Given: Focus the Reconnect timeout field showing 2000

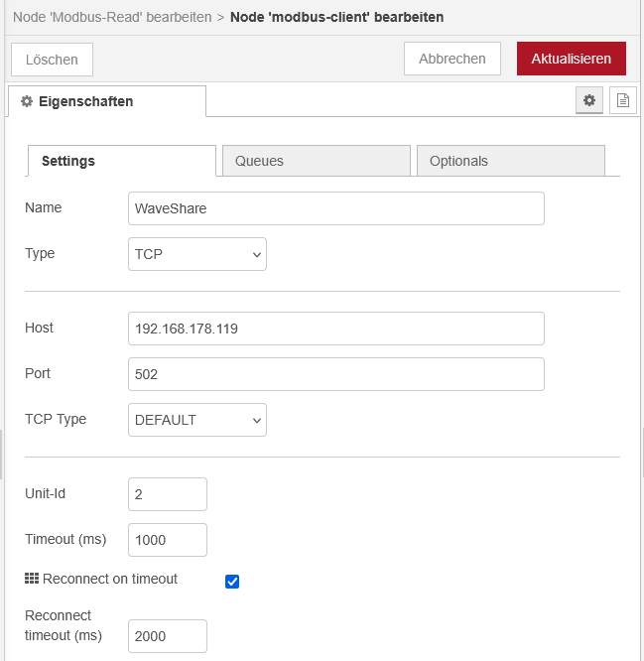Looking at the screenshot, I should [x=167, y=635].
